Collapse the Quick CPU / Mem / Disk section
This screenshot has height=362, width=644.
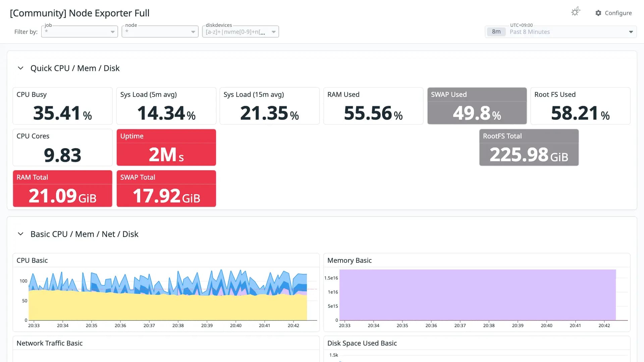pyautogui.click(x=20, y=68)
